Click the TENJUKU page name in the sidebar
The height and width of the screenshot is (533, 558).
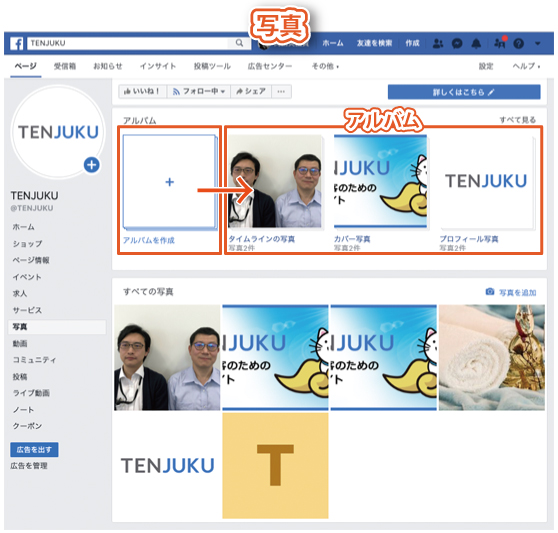click(34, 196)
